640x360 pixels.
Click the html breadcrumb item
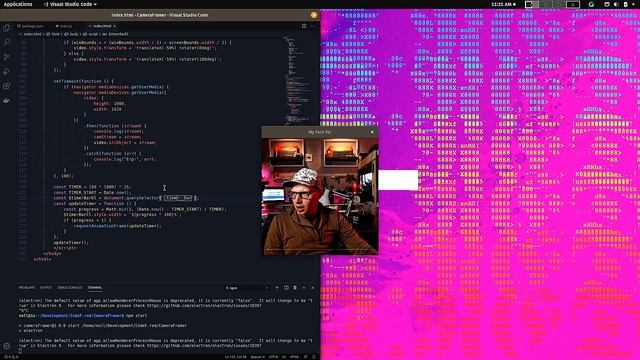(x=53, y=34)
